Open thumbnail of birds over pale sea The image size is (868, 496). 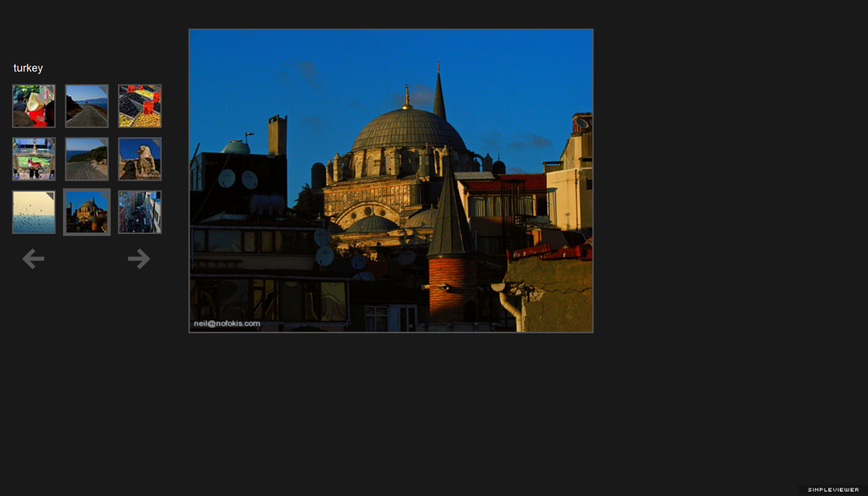pyautogui.click(x=34, y=212)
